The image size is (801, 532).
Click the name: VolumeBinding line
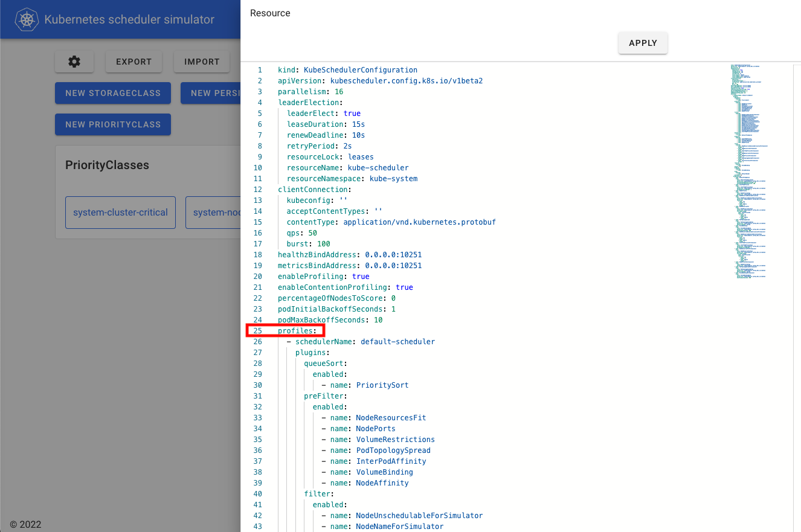[x=367, y=472]
